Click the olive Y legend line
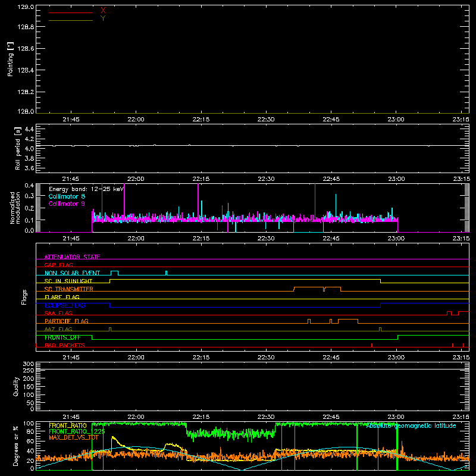The image size is (476, 476). (x=70, y=20)
